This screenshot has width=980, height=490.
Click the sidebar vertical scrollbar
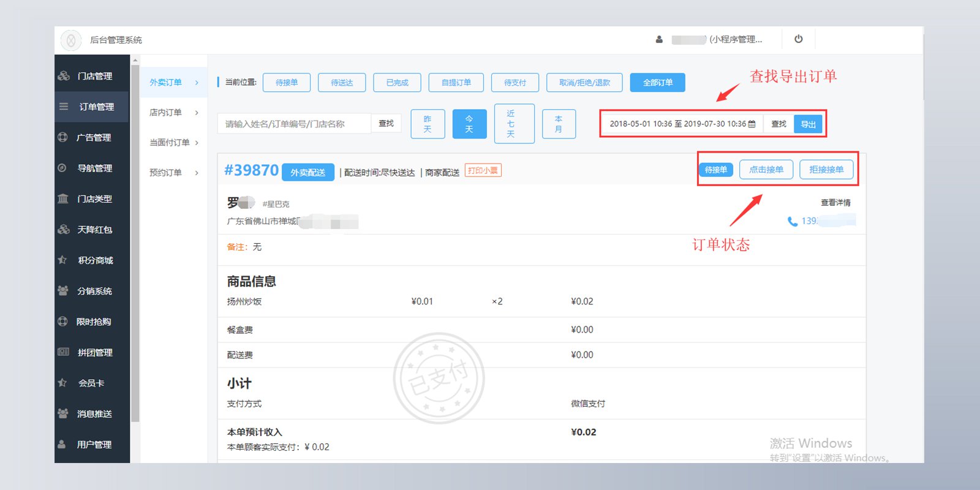click(135, 245)
